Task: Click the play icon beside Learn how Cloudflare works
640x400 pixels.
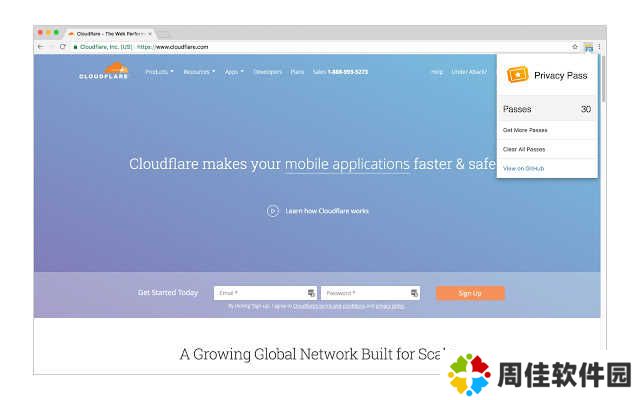Action: click(273, 211)
